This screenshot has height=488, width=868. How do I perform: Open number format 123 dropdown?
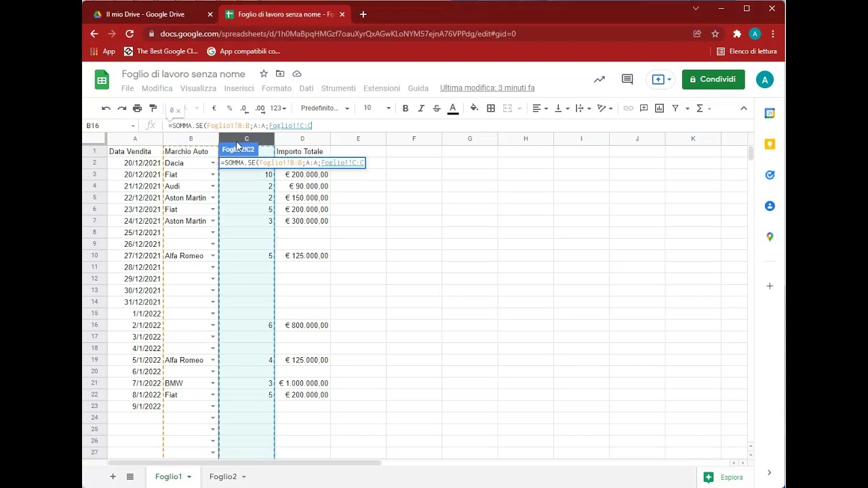(x=278, y=108)
